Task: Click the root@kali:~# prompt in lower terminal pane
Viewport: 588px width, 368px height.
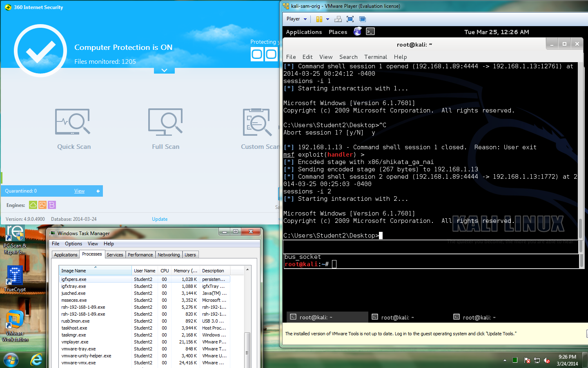Action: (x=307, y=264)
